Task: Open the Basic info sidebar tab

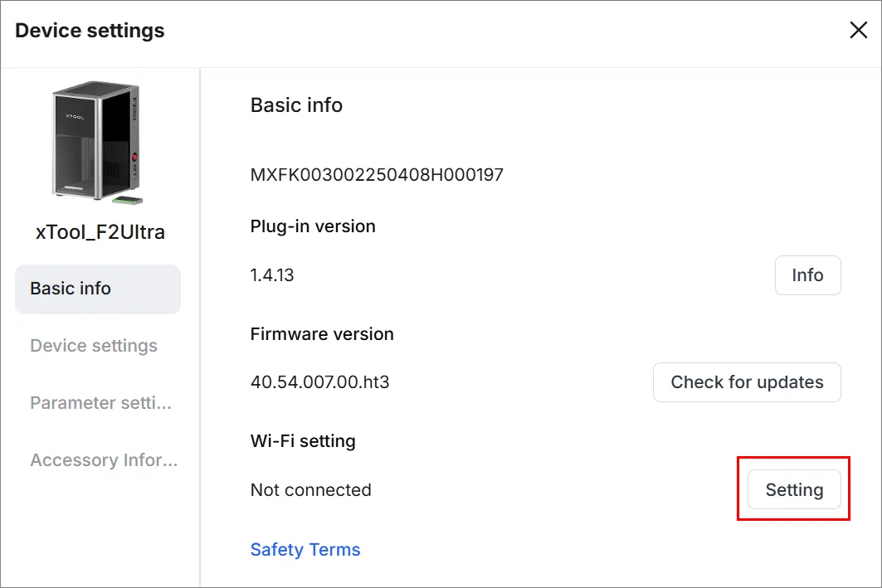Action: pyautogui.click(x=98, y=289)
